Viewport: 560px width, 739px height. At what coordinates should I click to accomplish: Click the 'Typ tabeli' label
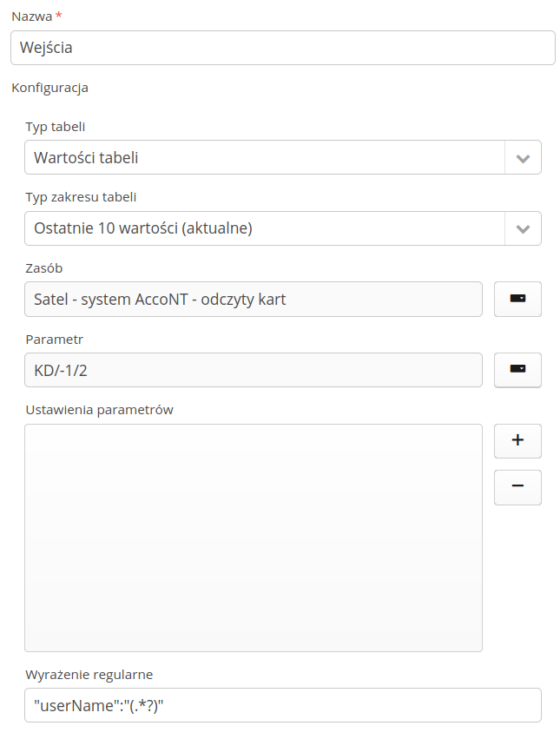coord(55,127)
